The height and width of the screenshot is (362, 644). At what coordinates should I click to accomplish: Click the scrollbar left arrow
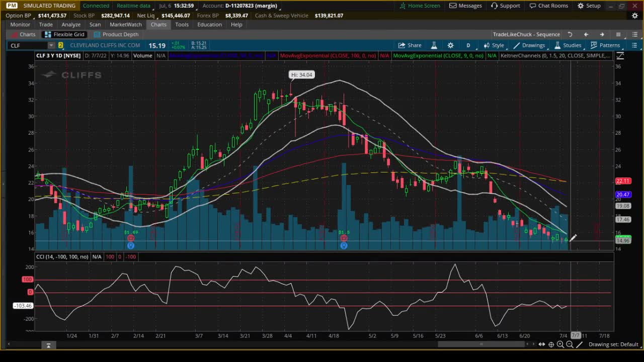[9, 344]
